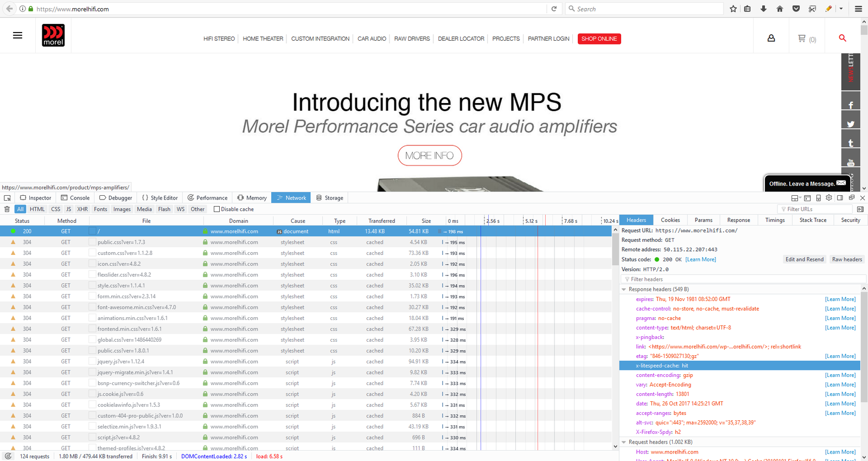Bookmark this page with the star icon
Image resolution: width=868 pixels, height=461 pixels.
tap(733, 9)
